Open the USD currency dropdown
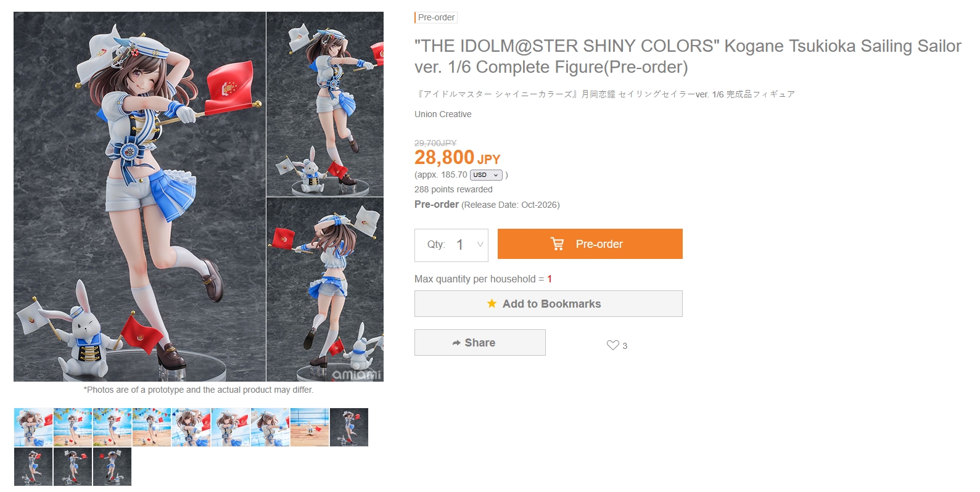This screenshot has height=492, width=980. point(486,175)
